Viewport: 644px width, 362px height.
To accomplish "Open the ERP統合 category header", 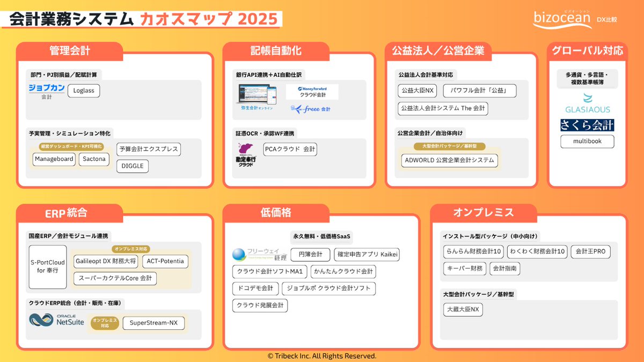I will 70,212.
